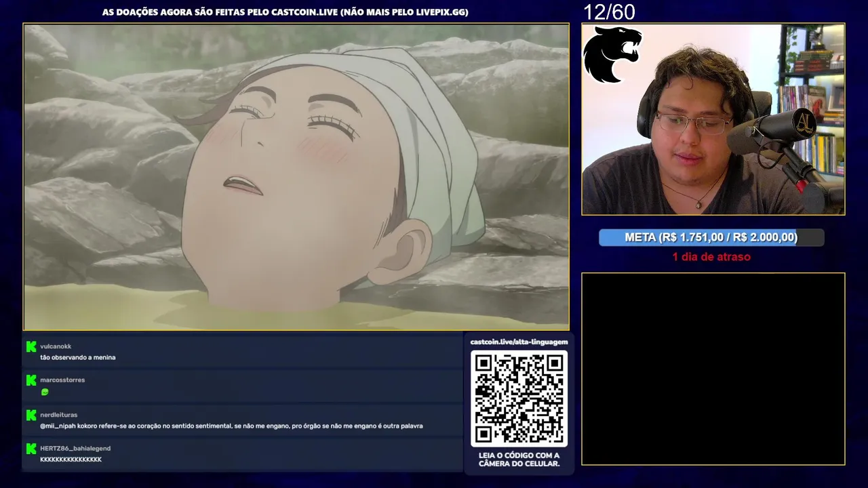Click the username HERTZ86_bahialegend
This screenshot has width=868, height=488.
75,449
